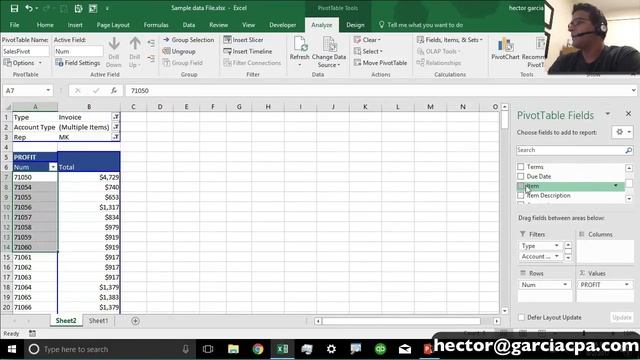This screenshot has height=360, width=640.
Task: Click the Windows taskbar search box
Action: 109,349
